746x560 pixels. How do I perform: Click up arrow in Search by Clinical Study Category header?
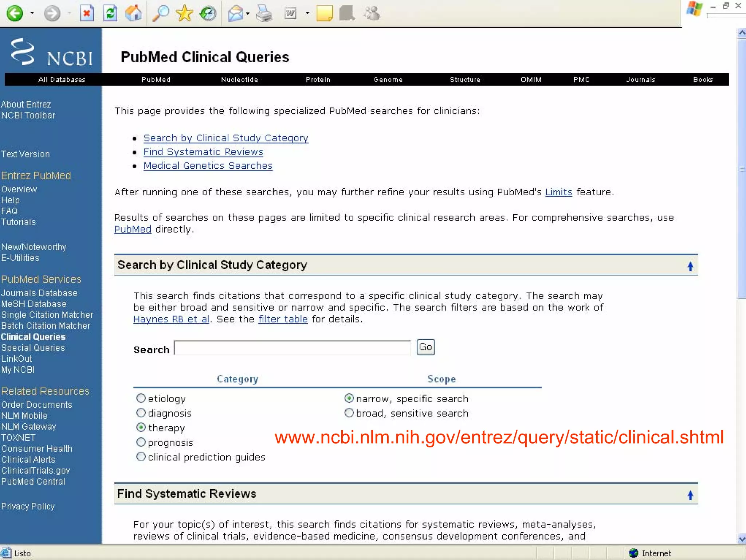(x=690, y=267)
